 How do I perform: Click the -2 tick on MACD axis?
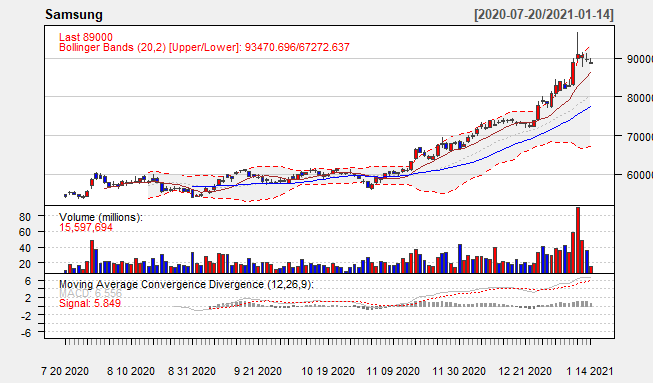(26, 316)
